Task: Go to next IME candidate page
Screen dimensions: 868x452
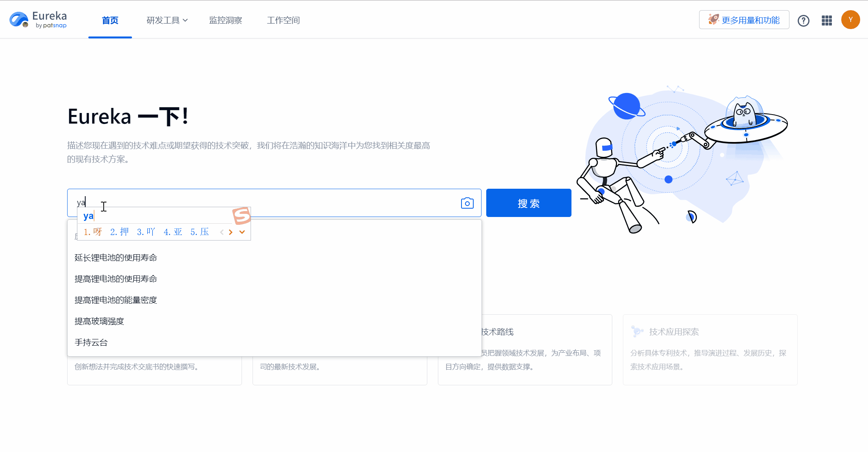Action: 231,232
